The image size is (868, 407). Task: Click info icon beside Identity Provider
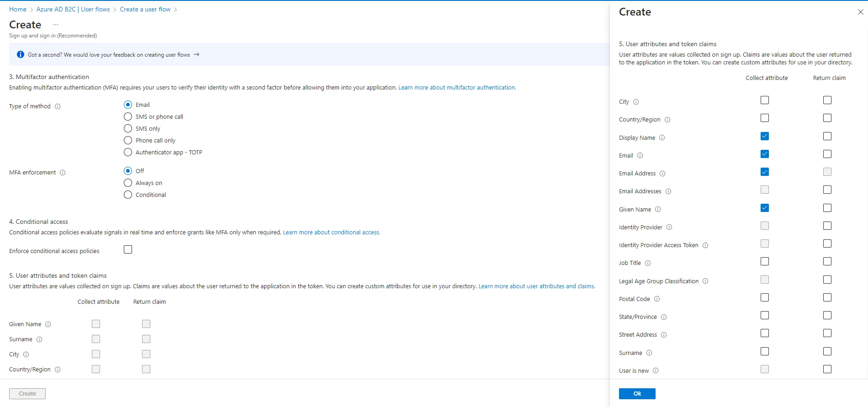669,227
